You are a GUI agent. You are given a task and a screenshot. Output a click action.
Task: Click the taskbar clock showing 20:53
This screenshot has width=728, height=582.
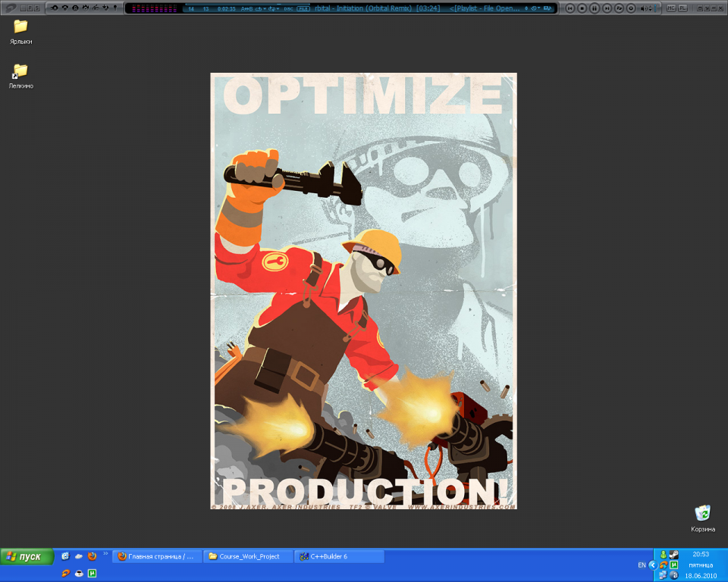point(701,554)
